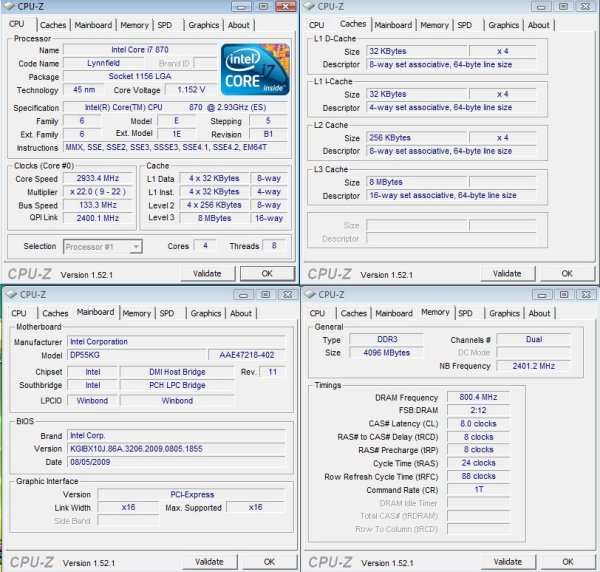Switch to Caches tab in the Memory window
The image size is (600, 572).
tap(354, 313)
